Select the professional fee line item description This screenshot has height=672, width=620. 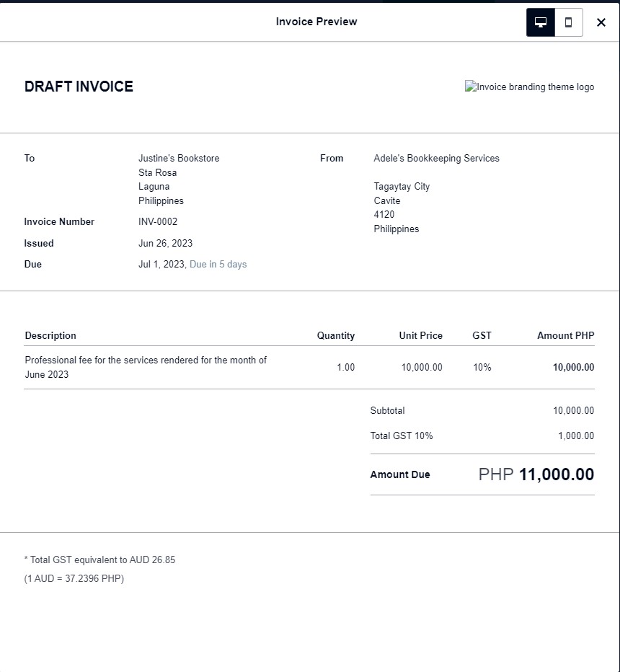pyautogui.click(x=146, y=367)
